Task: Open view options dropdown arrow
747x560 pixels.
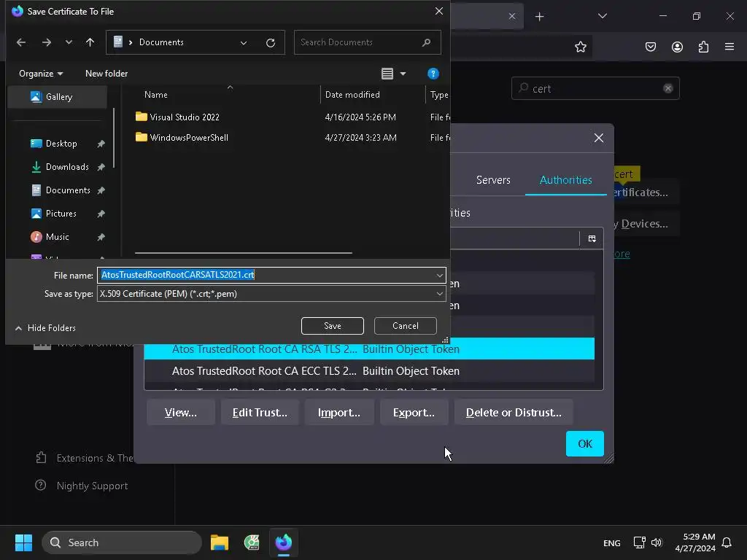Action: 403,74
